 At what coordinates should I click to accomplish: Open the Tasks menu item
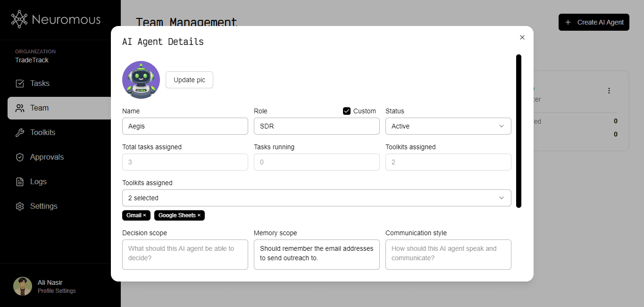tap(60, 84)
